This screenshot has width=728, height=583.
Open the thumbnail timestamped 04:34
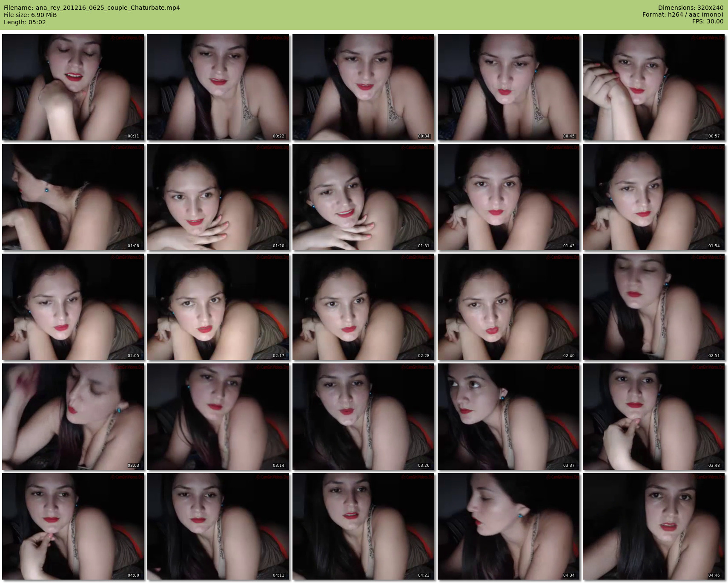[x=509, y=526]
